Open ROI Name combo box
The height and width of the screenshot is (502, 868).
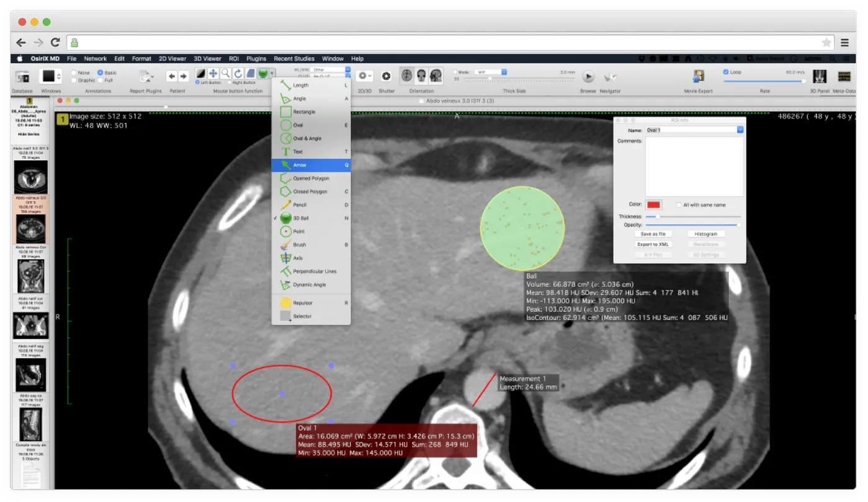[x=694, y=130]
